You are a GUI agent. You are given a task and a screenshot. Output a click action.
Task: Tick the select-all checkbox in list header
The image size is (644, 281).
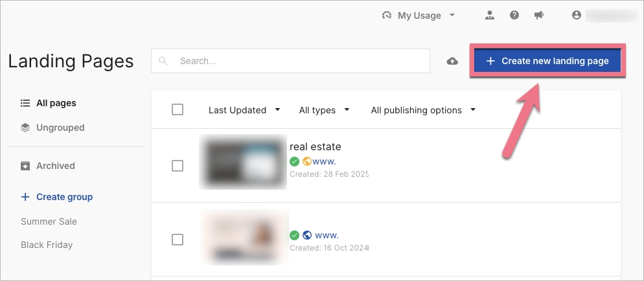[x=178, y=109]
